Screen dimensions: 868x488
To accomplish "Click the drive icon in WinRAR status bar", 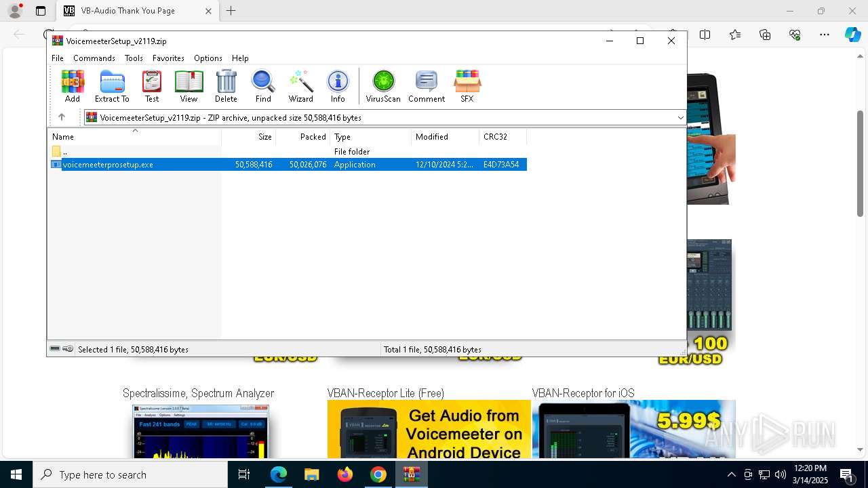I will tap(55, 349).
